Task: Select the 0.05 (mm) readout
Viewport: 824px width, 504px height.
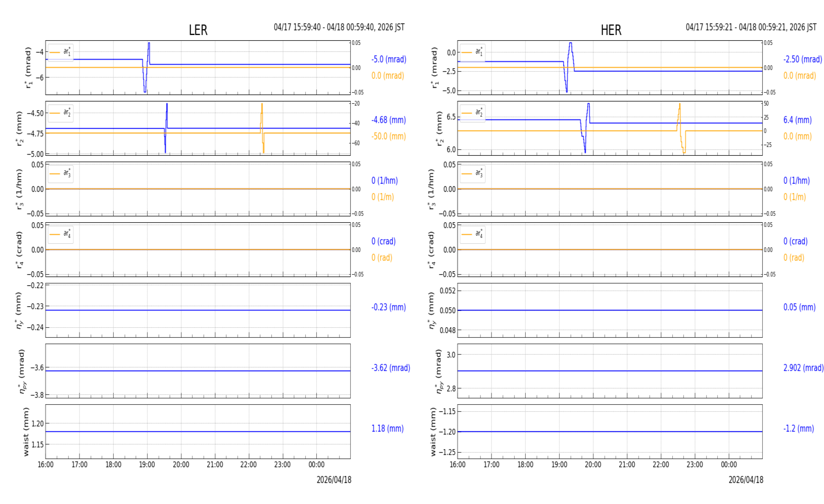Action: 799,307
